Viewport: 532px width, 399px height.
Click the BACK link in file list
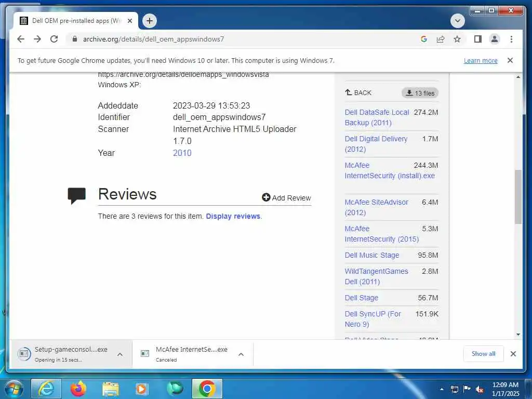358,92
